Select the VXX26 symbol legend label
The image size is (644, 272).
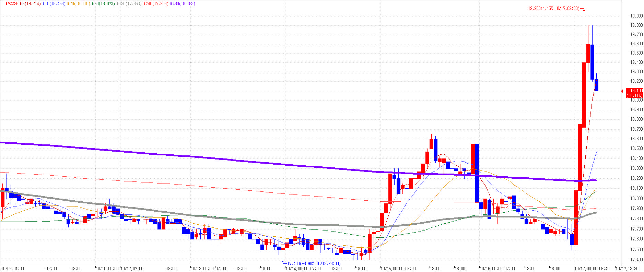click(x=13, y=3)
